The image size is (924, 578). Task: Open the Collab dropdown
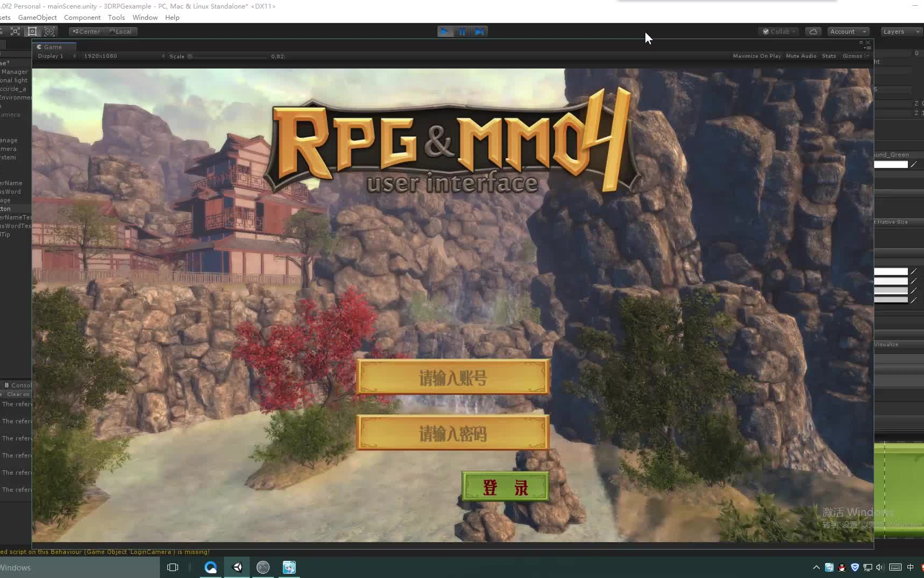point(779,32)
